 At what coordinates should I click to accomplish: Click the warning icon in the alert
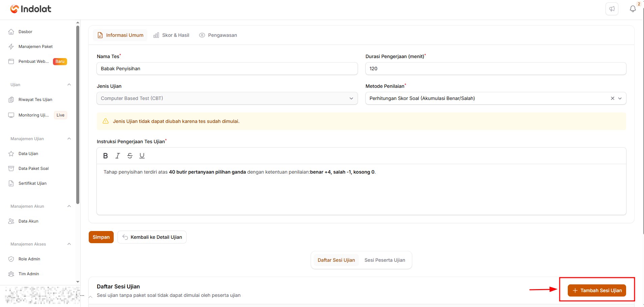tap(106, 121)
